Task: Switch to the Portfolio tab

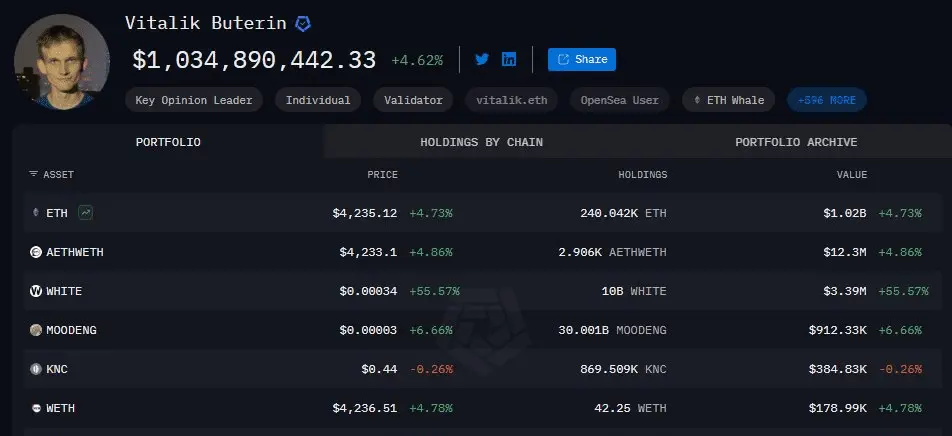Action: (x=168, y=142)
